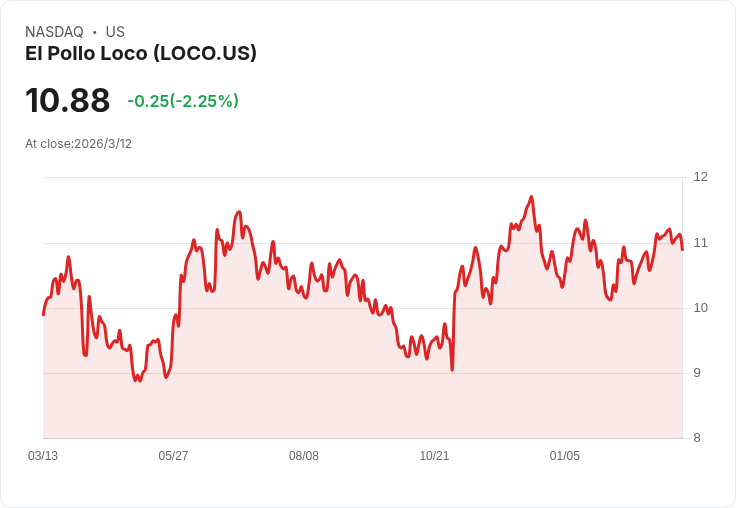Click the US market label
Screen dimensions: 736x508
pyautogui.click(x=115, y=32)
